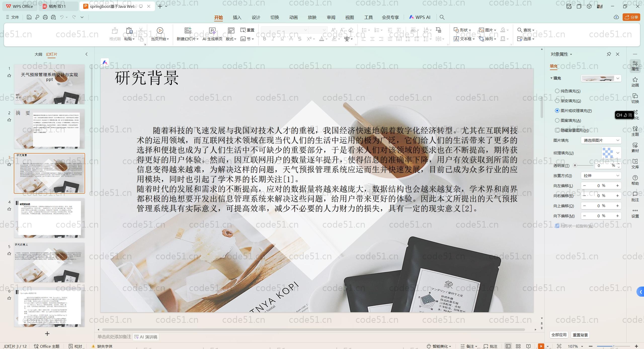Click the 新建幻灯片 new slide icon
The width and height of the screenshot is (644, 349).
(188, 30)
